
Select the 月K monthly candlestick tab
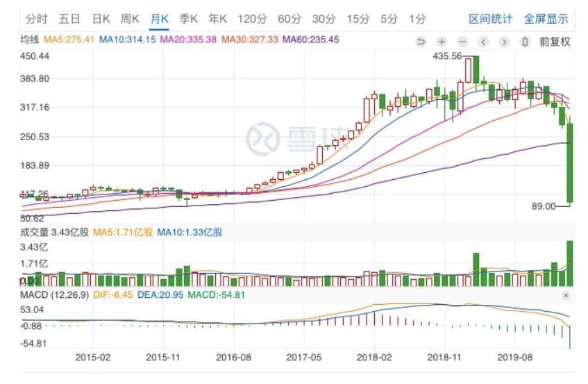point(159,19)
